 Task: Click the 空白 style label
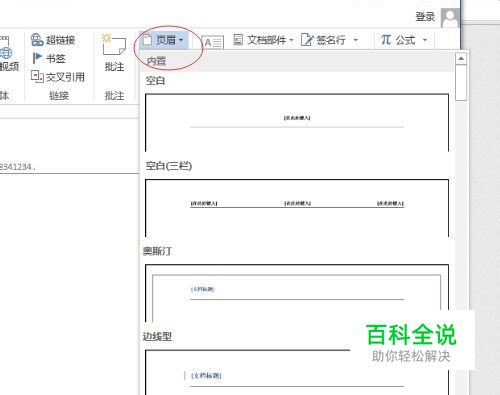coord(155,80)
